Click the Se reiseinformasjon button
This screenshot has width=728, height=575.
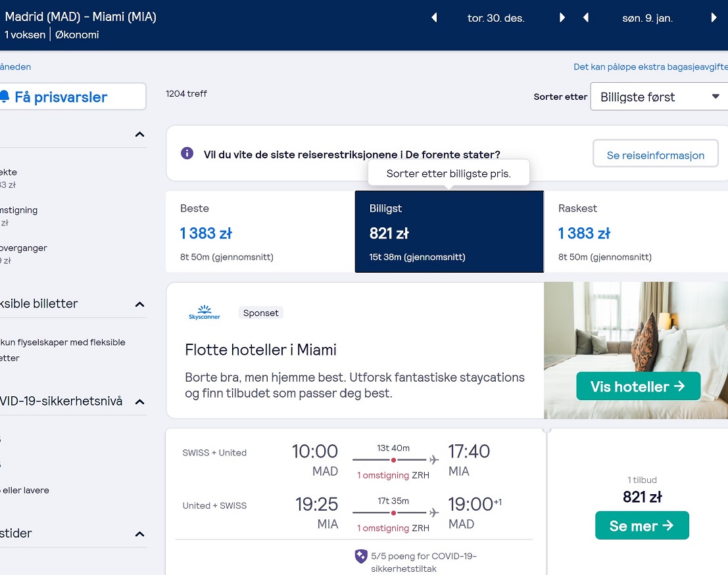click(x=656, y=155)
